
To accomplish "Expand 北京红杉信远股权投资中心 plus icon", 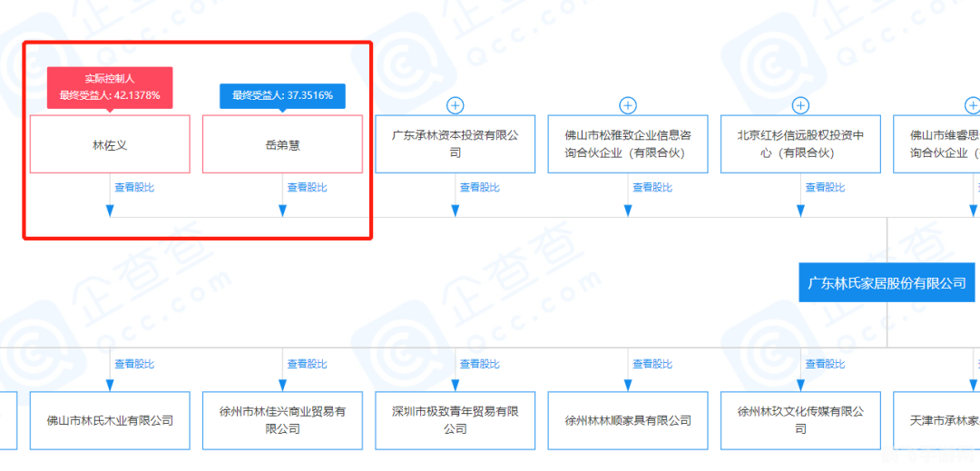I will point(800,105).
